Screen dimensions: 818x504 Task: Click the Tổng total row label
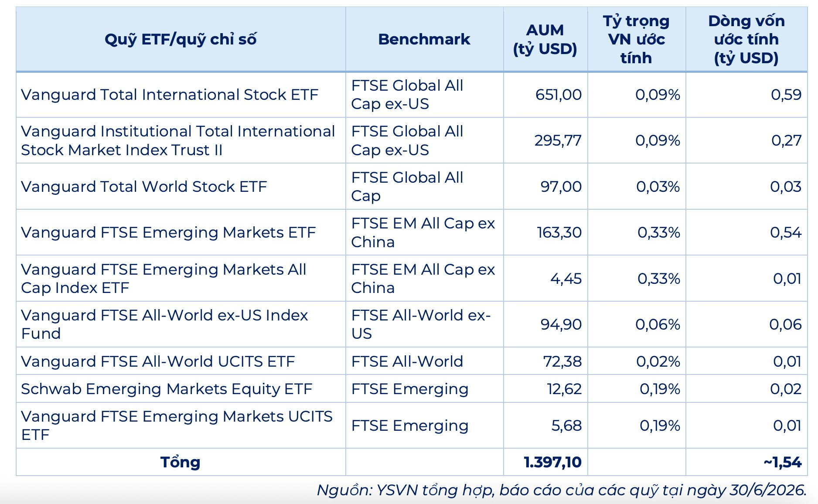181,462
